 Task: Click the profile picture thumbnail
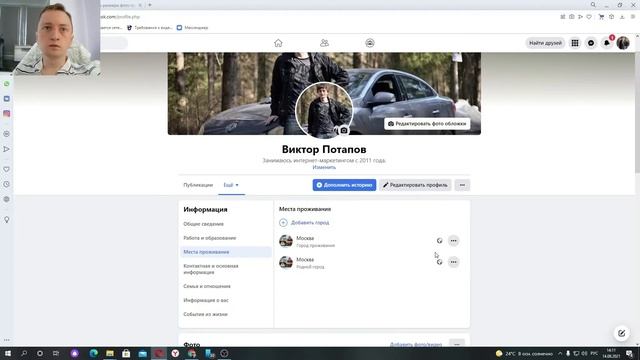tap(324, 111)
